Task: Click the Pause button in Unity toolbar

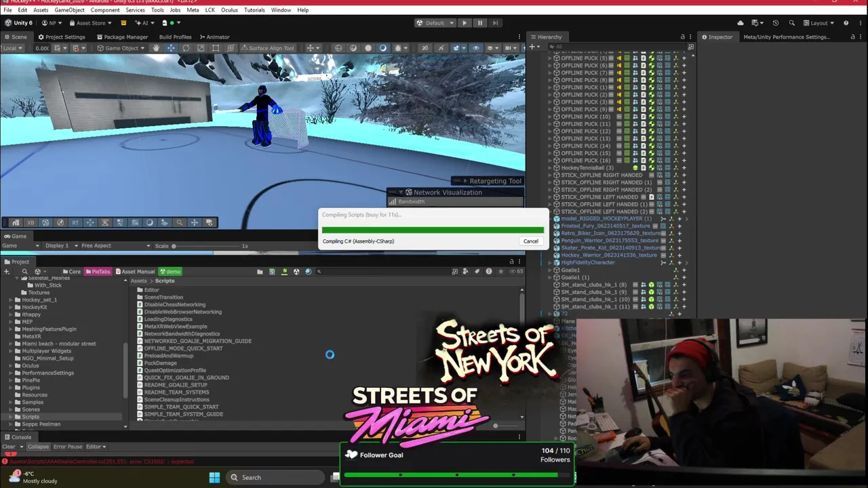Action: [479, 23]
